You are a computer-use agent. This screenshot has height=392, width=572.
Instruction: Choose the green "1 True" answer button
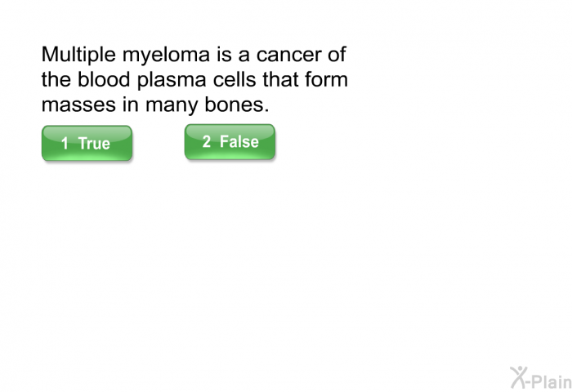click(87, 143)
